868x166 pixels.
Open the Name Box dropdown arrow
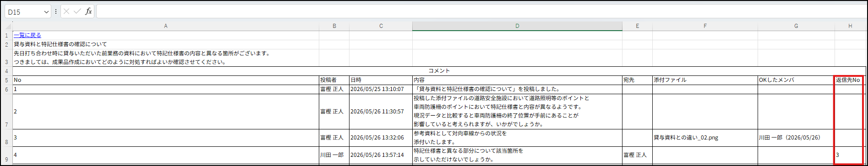pyautogui.click(x=46, y=12)
